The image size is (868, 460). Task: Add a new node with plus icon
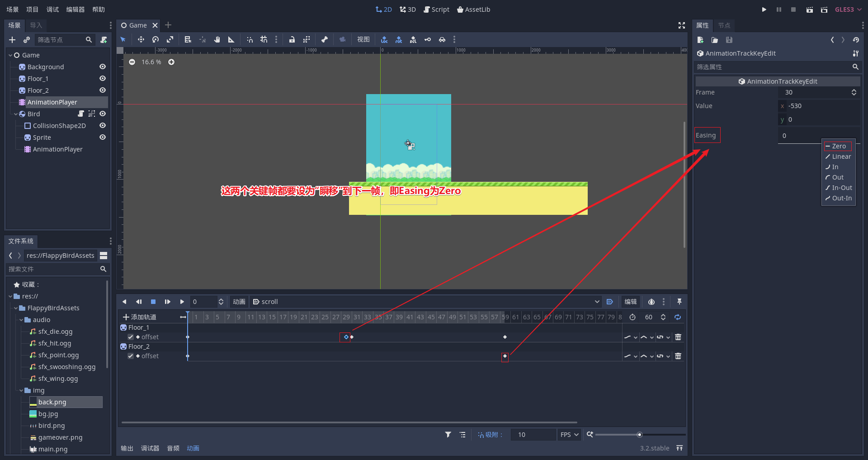tap(12, 40)
